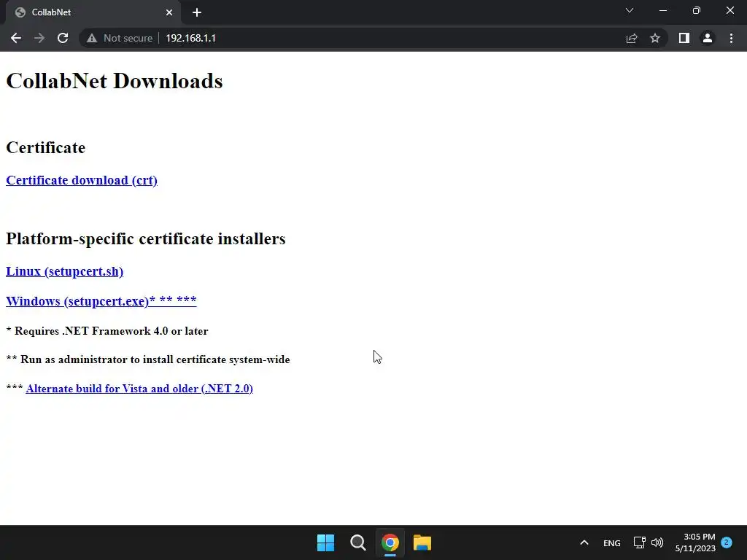Open Alternate build for Vista link
The image size is (747, 560).
pyautogui.click(x=139, y=389)
